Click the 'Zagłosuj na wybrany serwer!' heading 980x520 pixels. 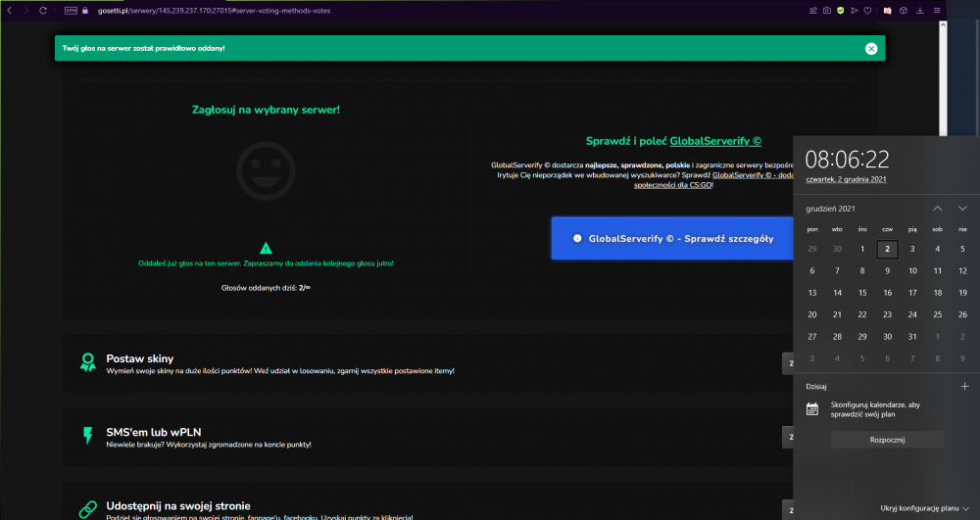[266, 110]
